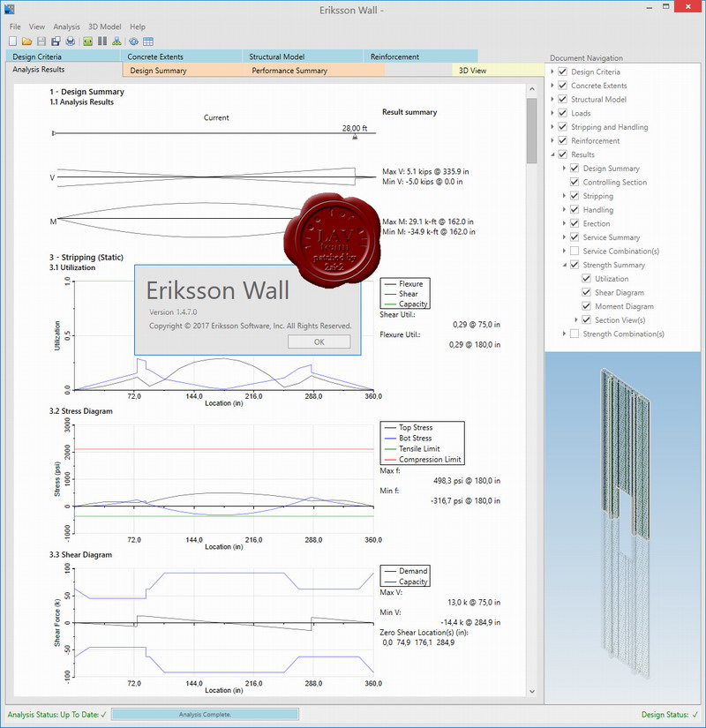Click the table grid toolbar icon
Viewport: 706px width, 728px height.
click(x=148, y=41)
